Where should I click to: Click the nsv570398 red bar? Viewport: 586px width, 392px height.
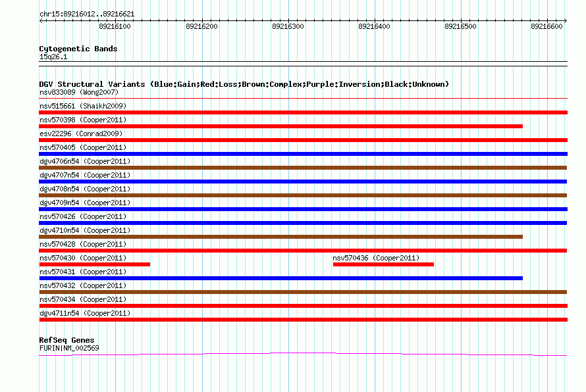point(280,126)
